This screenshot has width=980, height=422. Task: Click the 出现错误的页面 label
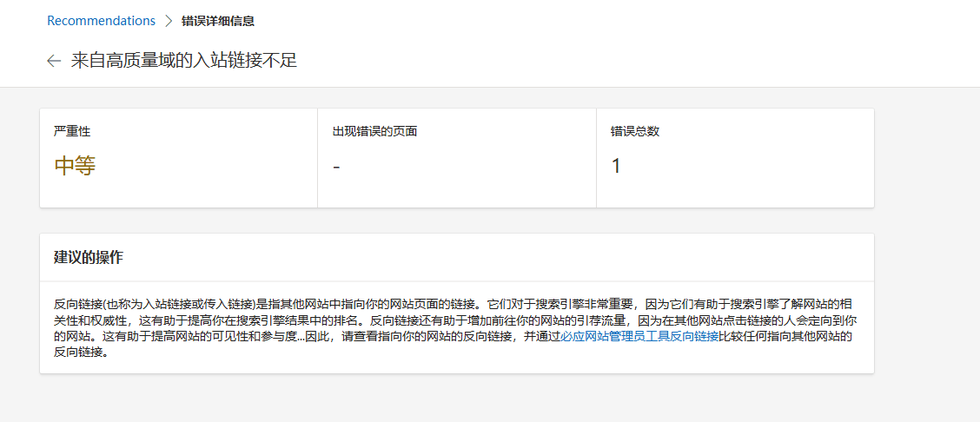tap(374, 132)
